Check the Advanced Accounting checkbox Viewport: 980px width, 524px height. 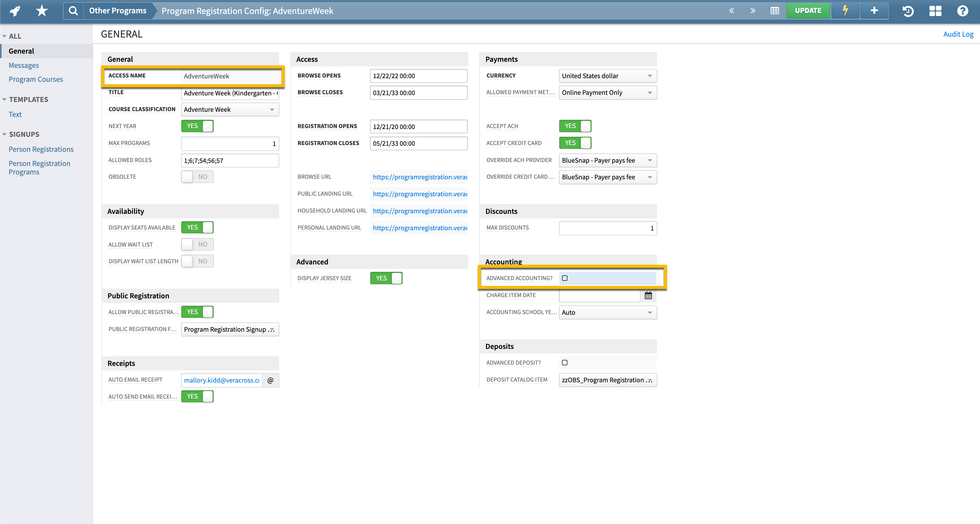(564, 278)
